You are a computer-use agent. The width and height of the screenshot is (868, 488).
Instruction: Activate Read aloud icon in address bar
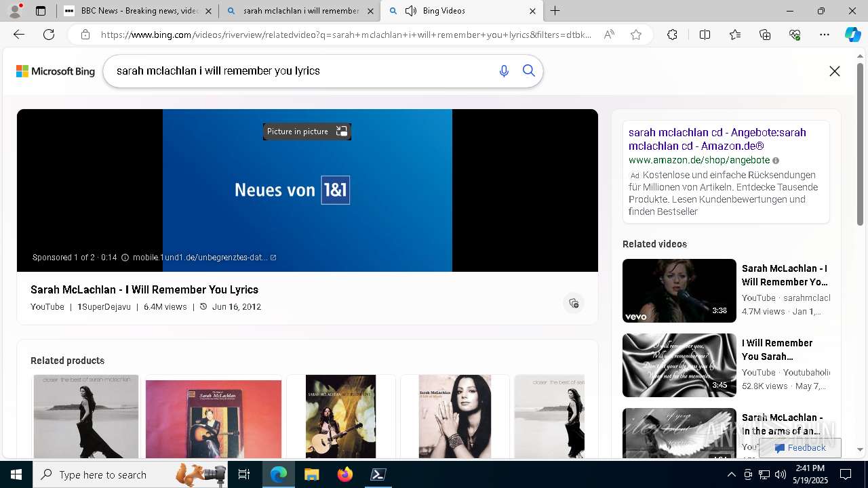point(609,35)
